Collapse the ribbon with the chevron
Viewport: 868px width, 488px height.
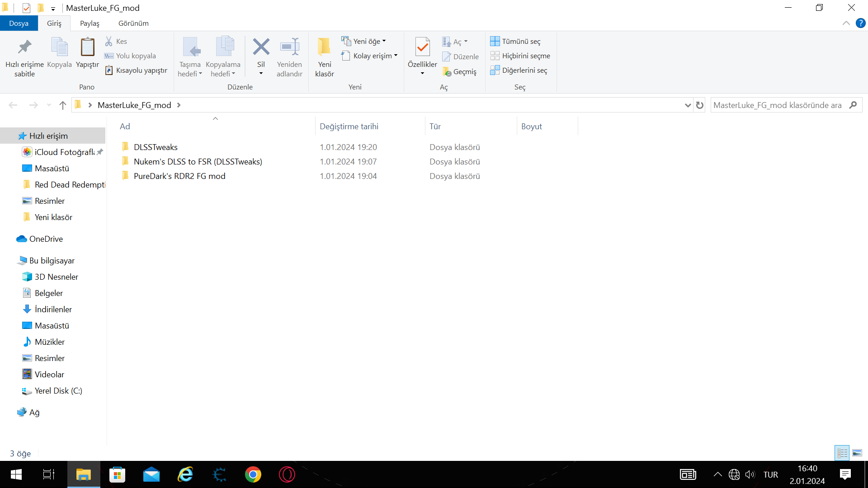tap(846, 23)
